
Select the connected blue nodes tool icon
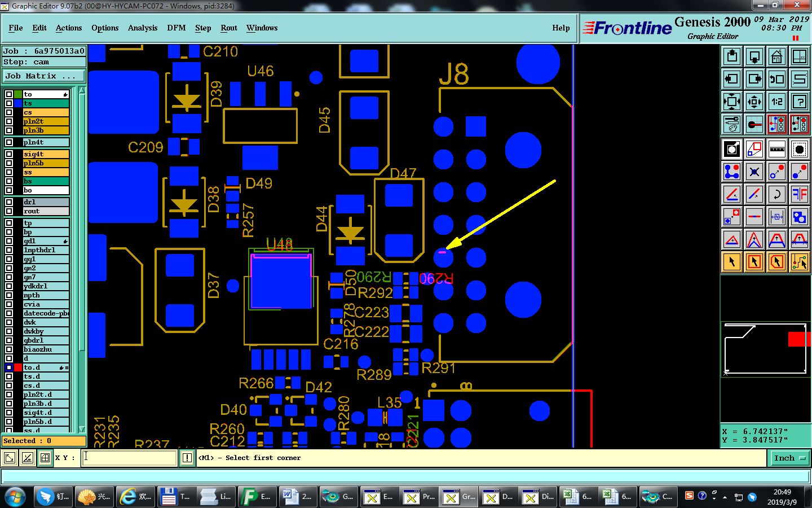[x=732, y=172]
